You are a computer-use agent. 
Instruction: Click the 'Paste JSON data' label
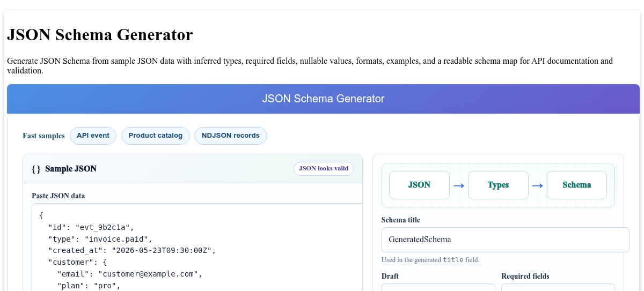tap(58, 196)
